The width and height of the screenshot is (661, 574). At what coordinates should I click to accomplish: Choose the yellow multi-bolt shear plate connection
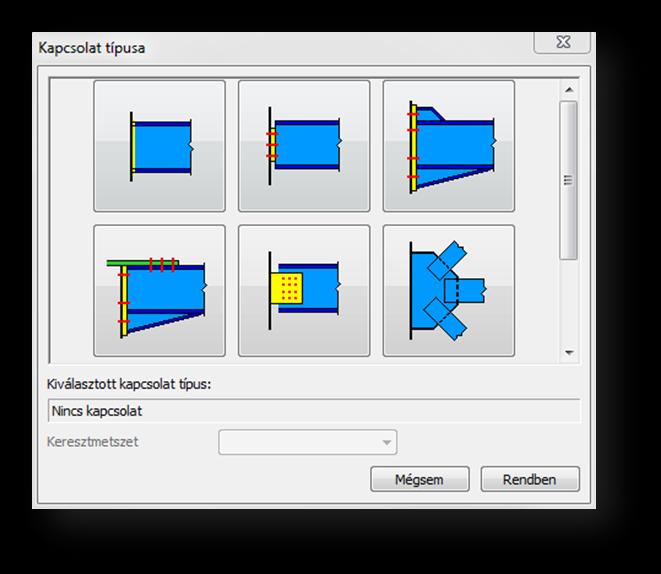click(x=304, y=290)
